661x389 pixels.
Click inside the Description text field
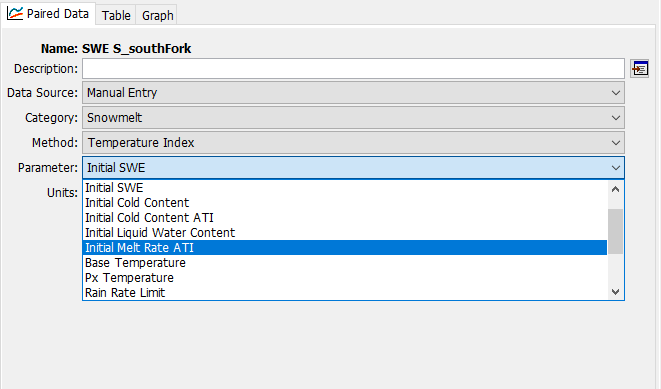pyautogui.click(x=353, y=69)
